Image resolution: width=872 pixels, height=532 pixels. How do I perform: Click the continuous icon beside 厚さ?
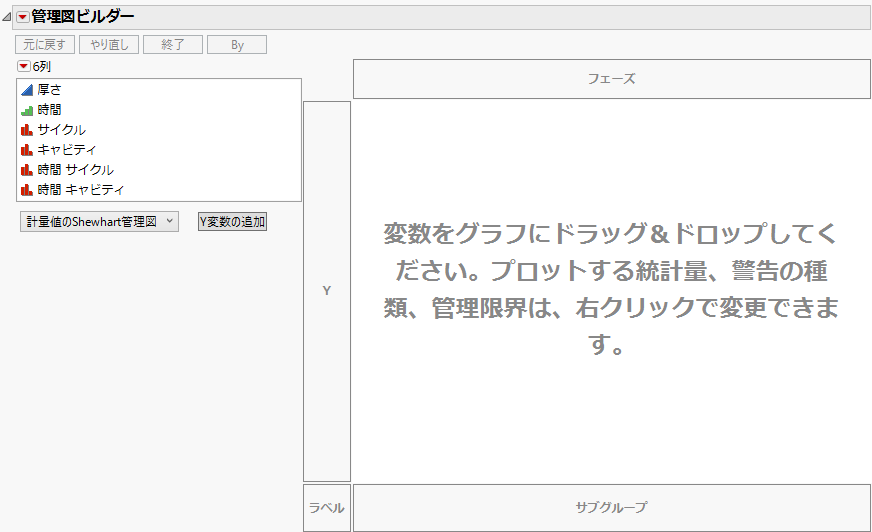(x=27, y=90)
